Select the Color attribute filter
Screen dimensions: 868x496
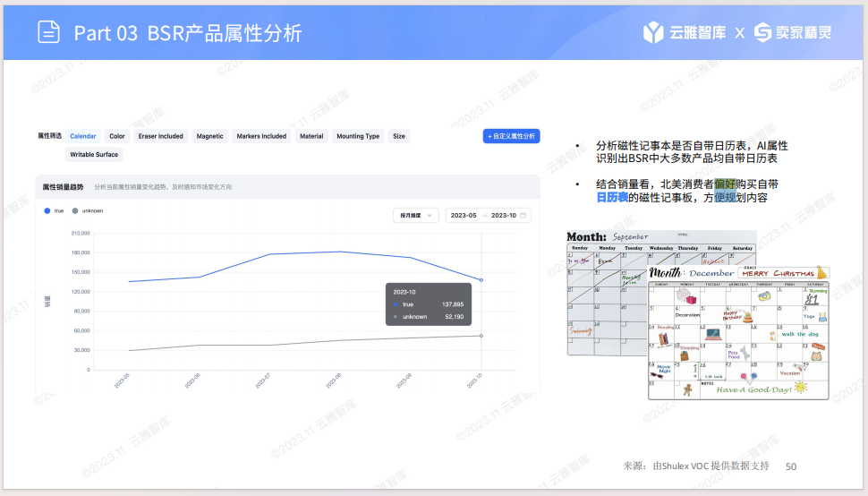(x=117, y=136)
